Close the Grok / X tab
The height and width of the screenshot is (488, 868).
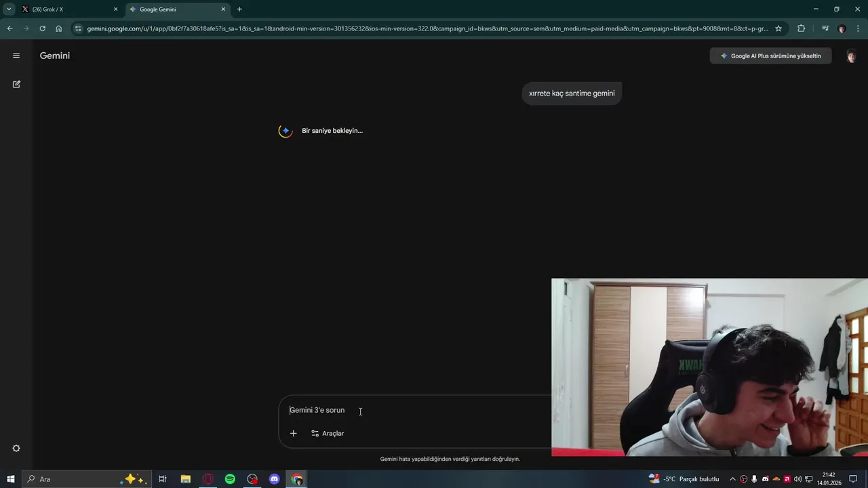pyautogui.click(x=115, y=9)
